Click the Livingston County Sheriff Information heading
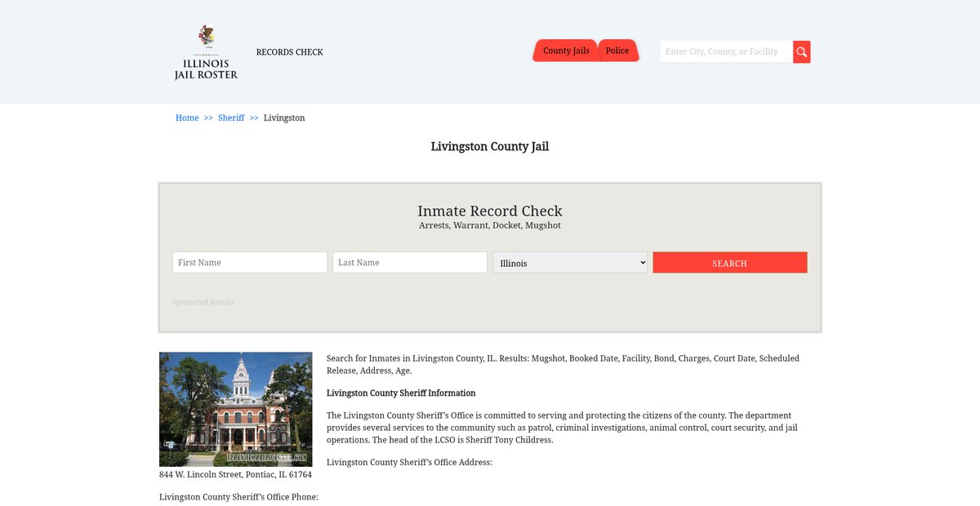Image resolution: width=980 pixels, height=506 pixels. (401, 393)
